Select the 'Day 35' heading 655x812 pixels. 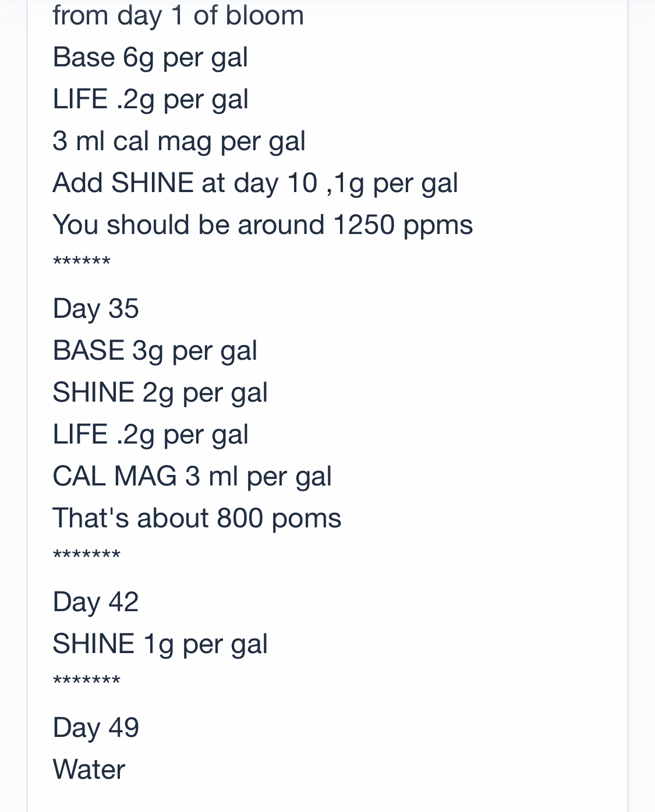(95, 309)
